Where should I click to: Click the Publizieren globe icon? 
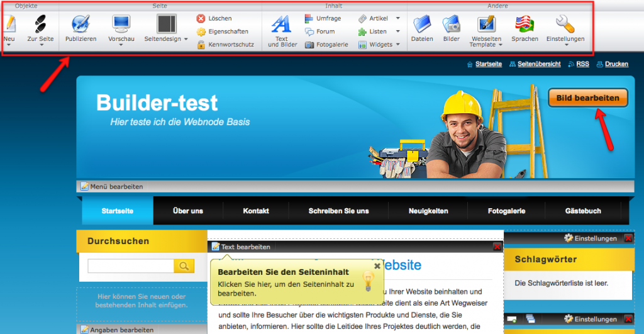81,24
